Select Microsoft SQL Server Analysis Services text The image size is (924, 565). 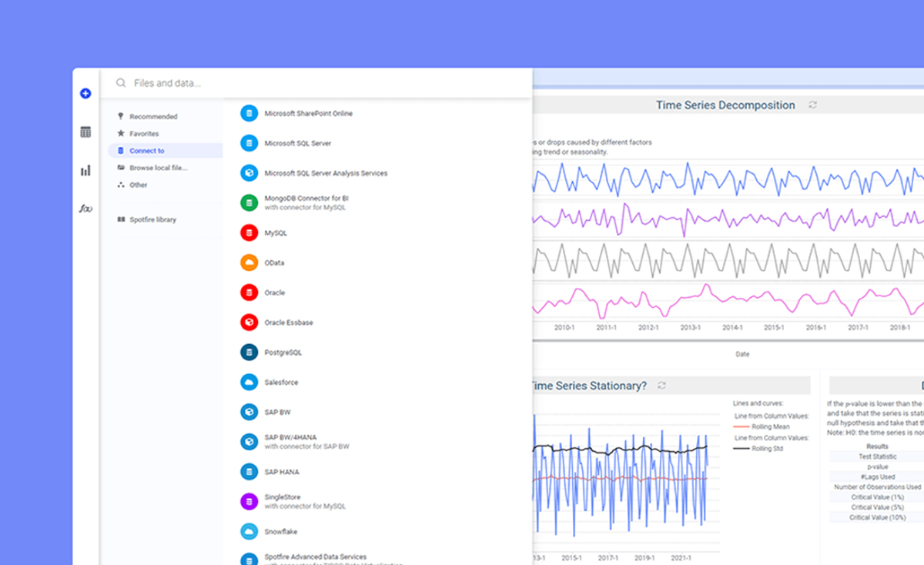click(x=326, y=173)
